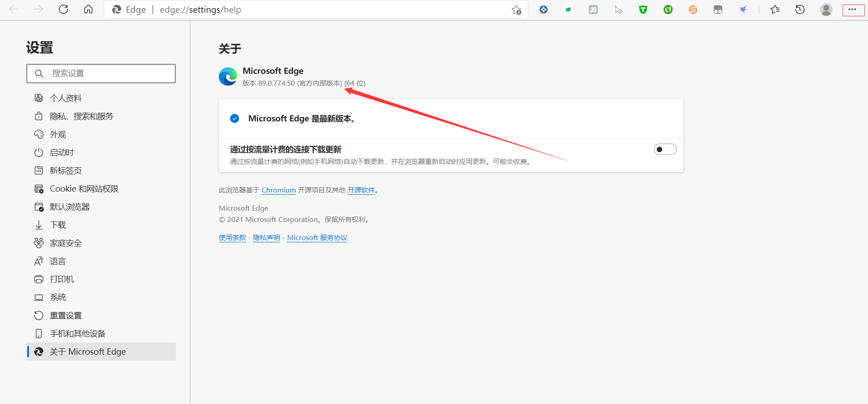Click the 关于 page heading

(x=230, y=49)
